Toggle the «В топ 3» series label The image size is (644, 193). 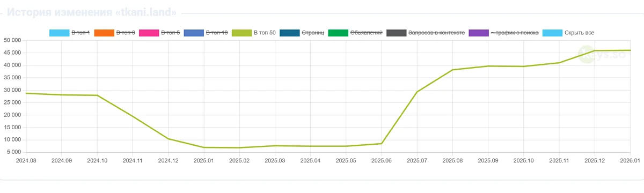126,33
